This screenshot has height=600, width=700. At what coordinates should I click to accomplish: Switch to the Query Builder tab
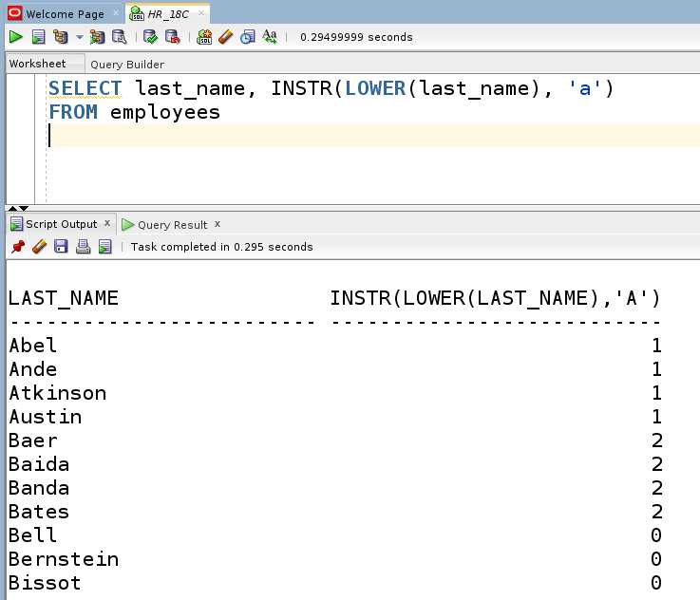click(126, 65)
